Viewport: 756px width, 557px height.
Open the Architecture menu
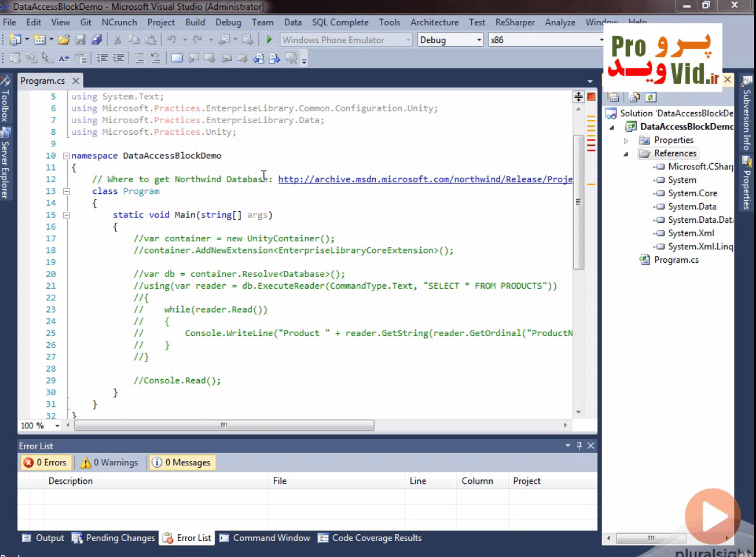coord(434,22)
